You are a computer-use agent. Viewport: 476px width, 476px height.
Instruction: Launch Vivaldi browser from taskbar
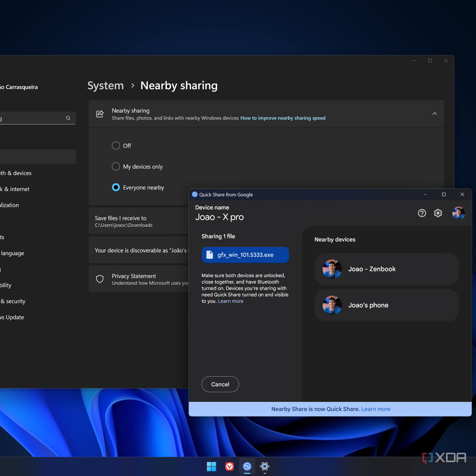click(x=229, y=466)
